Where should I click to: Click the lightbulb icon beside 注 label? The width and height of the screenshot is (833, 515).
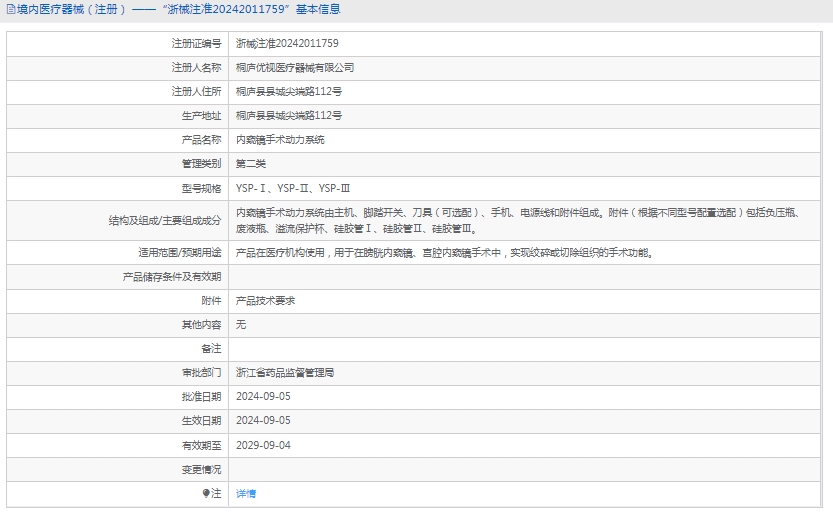[x=206, y=494]
